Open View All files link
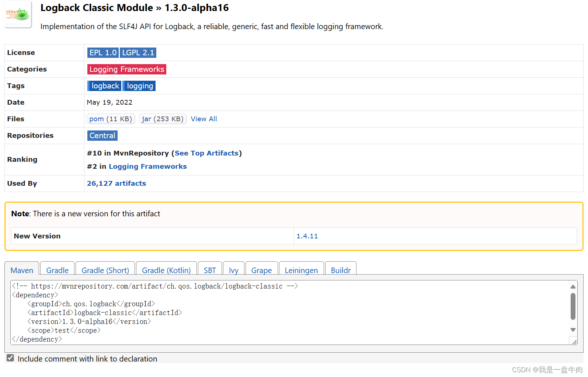 [204, 119]
